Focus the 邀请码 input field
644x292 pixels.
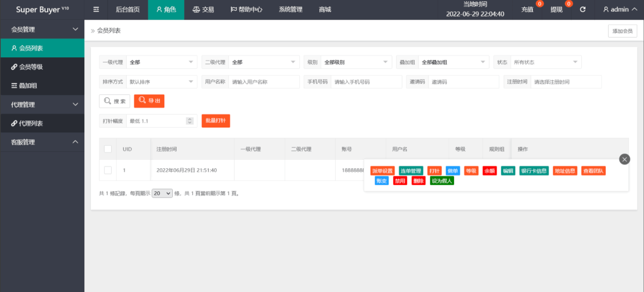tap(464, 82)
